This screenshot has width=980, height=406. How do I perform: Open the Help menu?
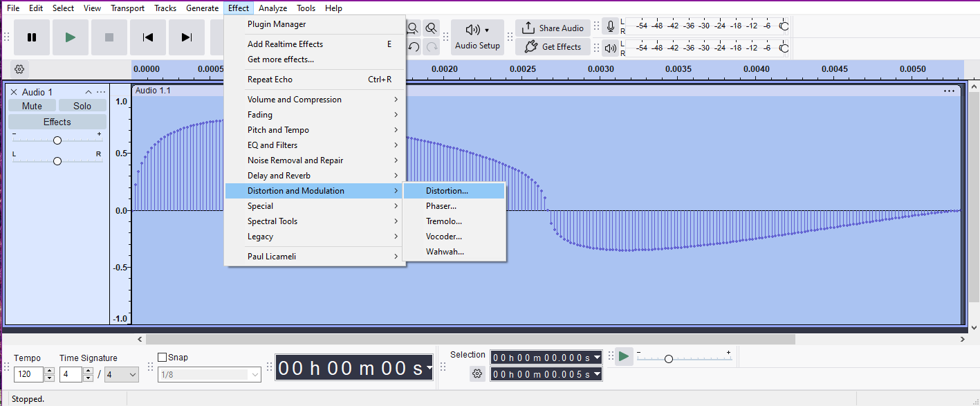pos(333,8)
